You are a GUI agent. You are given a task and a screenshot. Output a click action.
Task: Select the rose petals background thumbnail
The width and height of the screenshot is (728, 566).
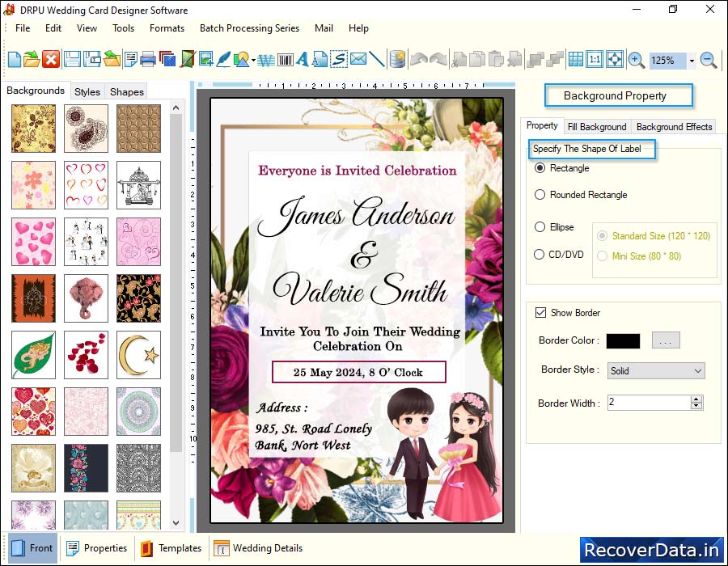coord(86,355)
